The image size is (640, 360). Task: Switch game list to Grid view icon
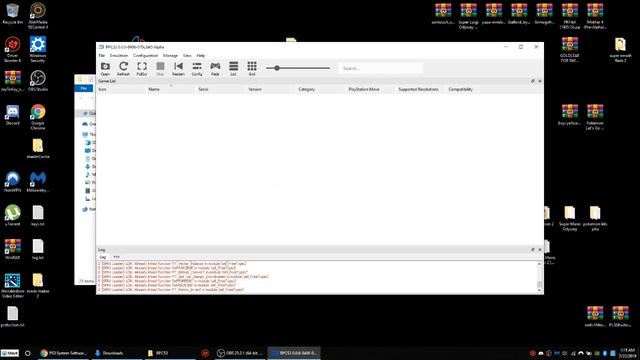(252, 69)
